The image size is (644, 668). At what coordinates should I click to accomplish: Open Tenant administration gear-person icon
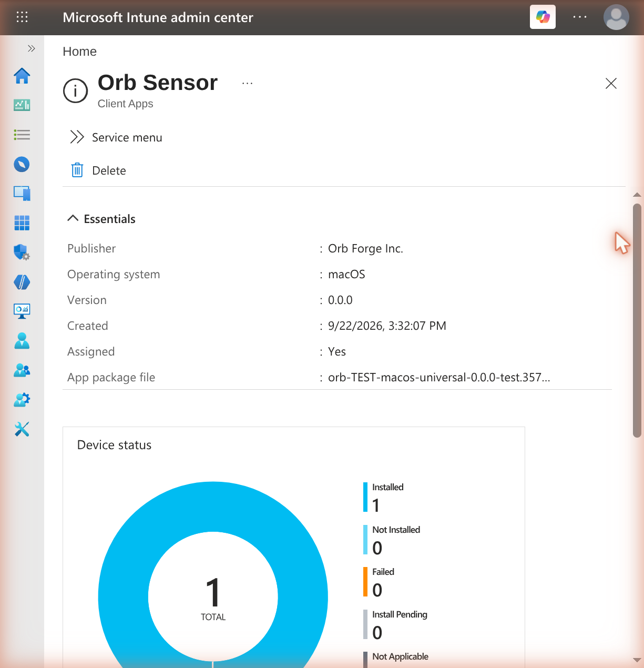pyautogui.click(x=22, y=400)
